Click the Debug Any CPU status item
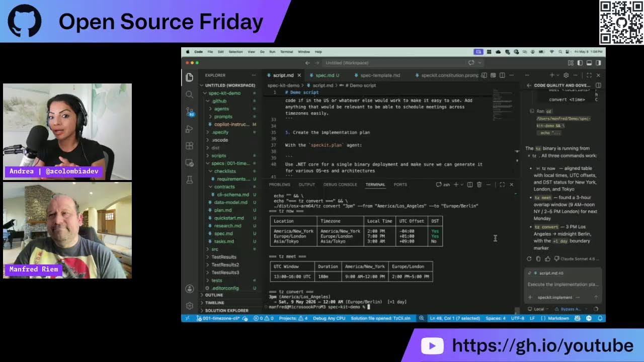 (329, 318)
